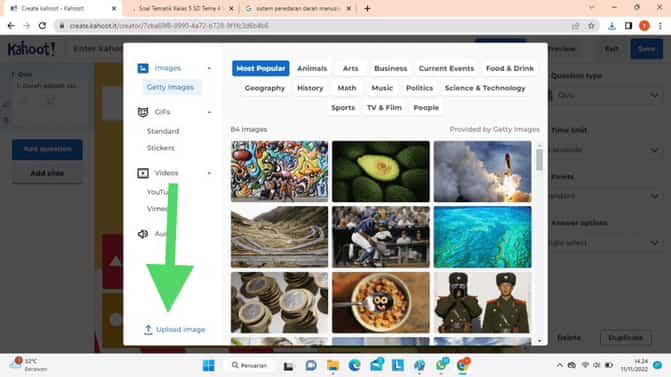Choose the Most Popular category

pos(261,68)
